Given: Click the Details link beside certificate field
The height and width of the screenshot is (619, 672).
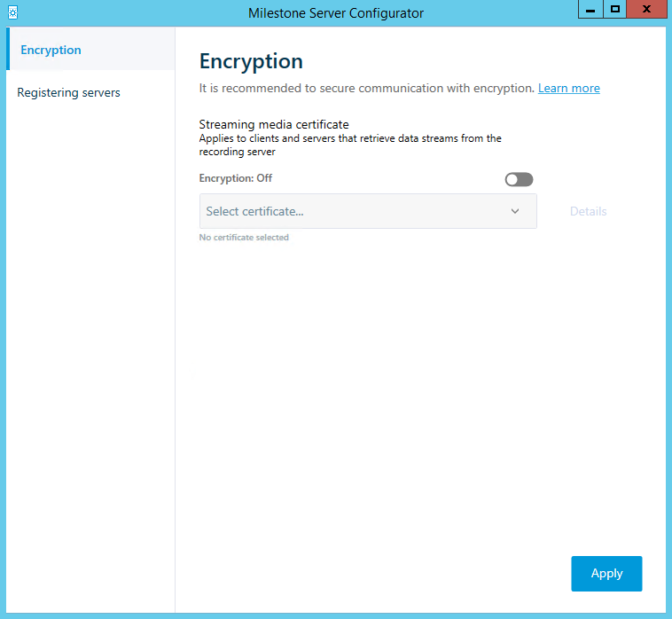Looking at the screenshot, I should tap(588, 212).
